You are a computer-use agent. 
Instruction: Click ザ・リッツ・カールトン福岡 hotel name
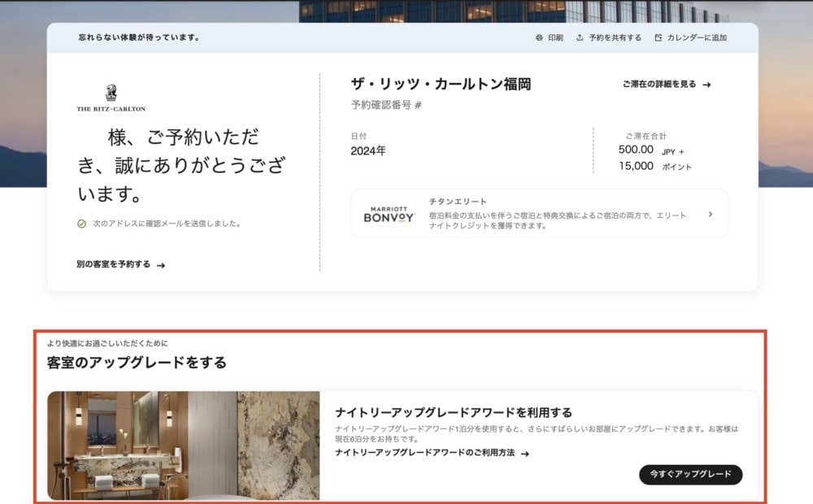(441, 84)
